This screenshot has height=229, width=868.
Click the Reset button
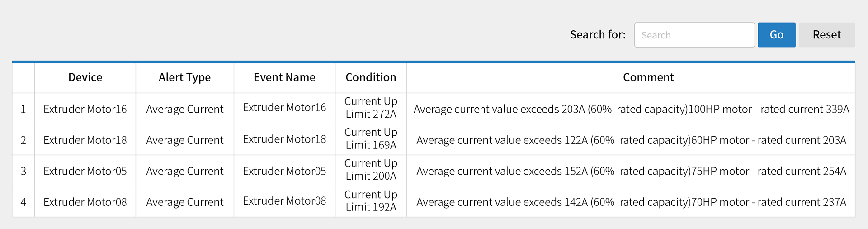[826, 35]
